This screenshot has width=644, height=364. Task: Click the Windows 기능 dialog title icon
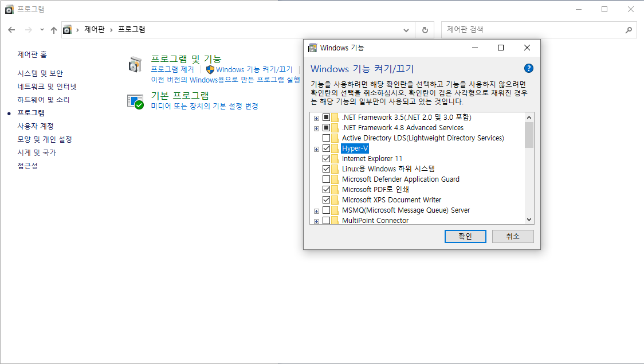(x=313, y=48)
